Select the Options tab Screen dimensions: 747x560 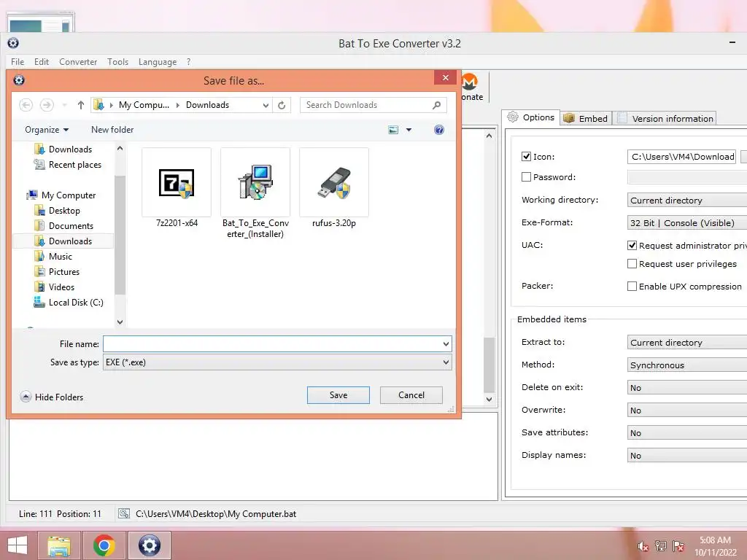530,117
